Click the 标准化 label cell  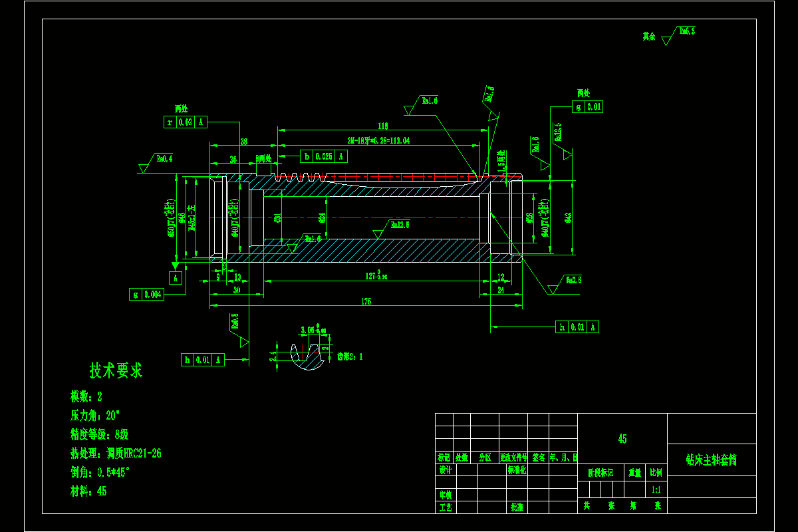(x=517, y=470)
